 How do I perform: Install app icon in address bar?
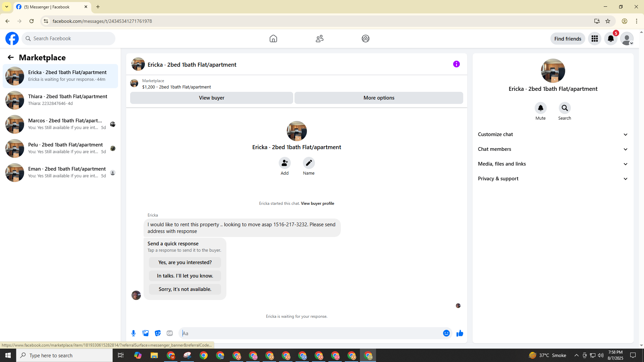(x=597, y=21)
